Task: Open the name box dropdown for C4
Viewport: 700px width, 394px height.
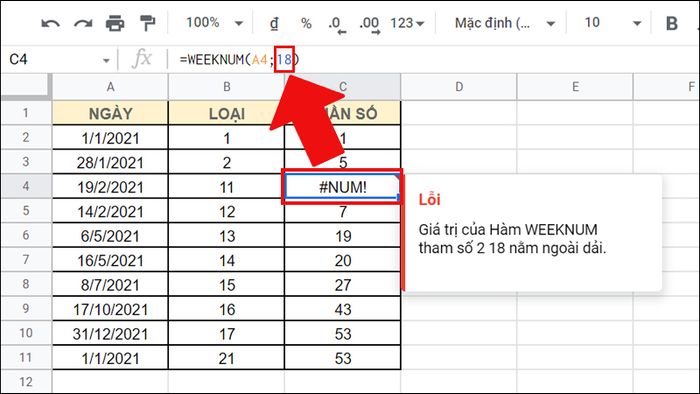Action: 106,60
